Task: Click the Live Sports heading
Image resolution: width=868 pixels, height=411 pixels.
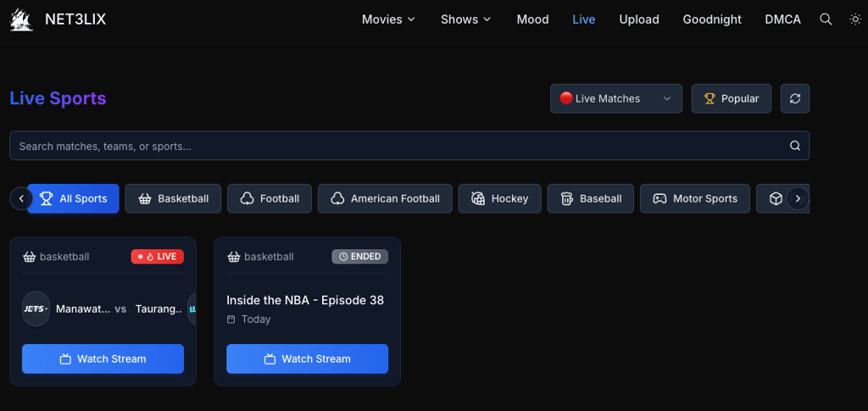Action: point(58,98)
